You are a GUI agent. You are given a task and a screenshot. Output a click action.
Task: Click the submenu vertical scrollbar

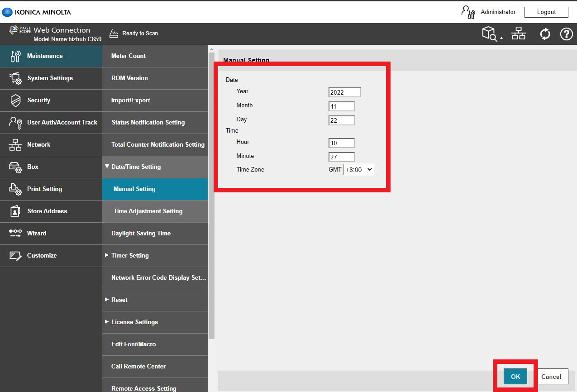[211, 195]
